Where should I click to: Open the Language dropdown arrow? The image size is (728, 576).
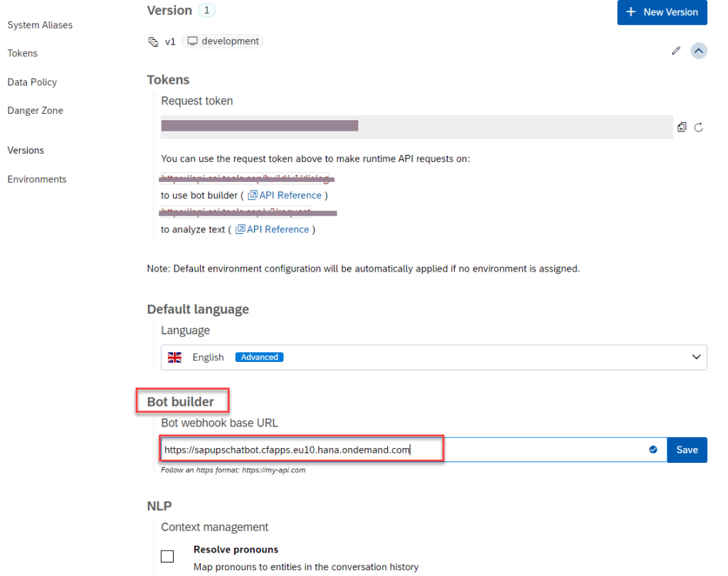(x=696, y=357)
